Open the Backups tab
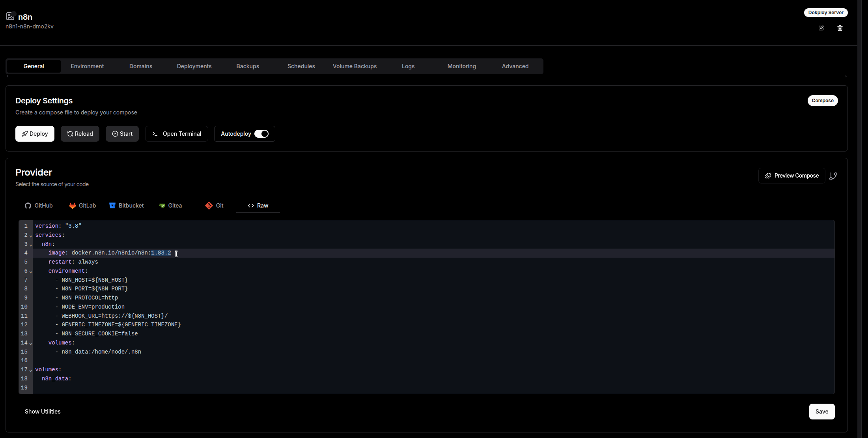Viewport: 868px width, 438px height. pyautogui.click(x=248, y=66)
